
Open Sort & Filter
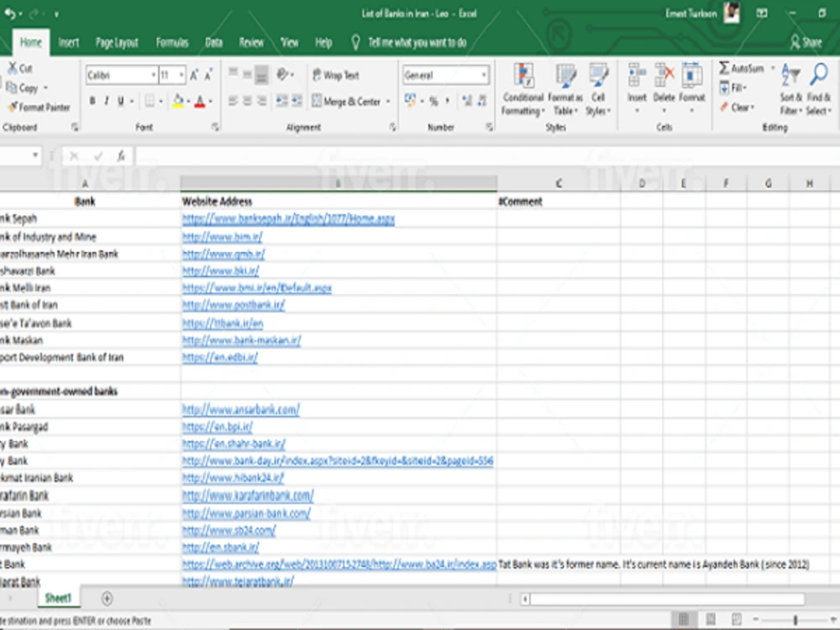(790, 89)
